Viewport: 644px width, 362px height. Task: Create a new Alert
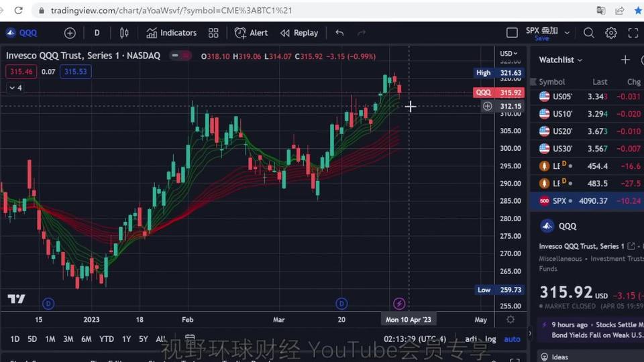click(251, 33)
